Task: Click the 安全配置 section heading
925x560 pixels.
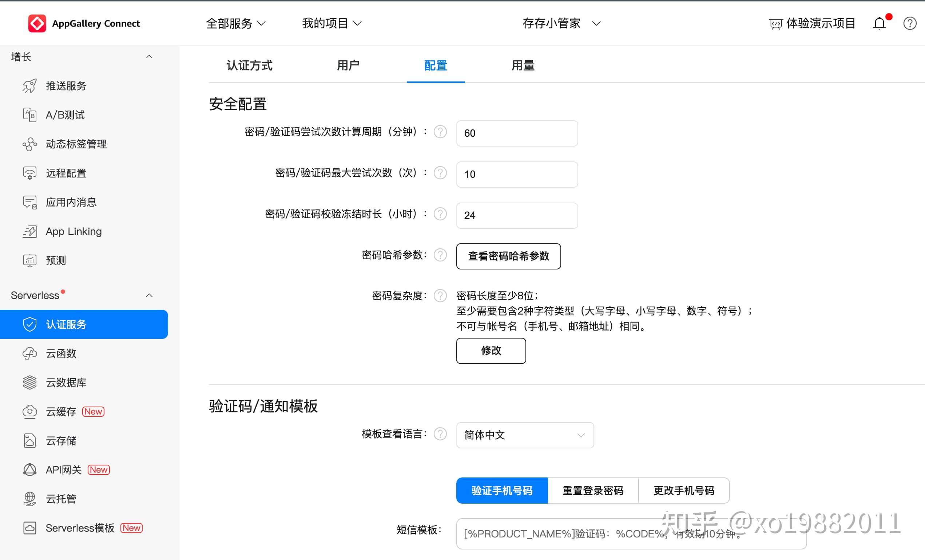Action: coord(238,104)
